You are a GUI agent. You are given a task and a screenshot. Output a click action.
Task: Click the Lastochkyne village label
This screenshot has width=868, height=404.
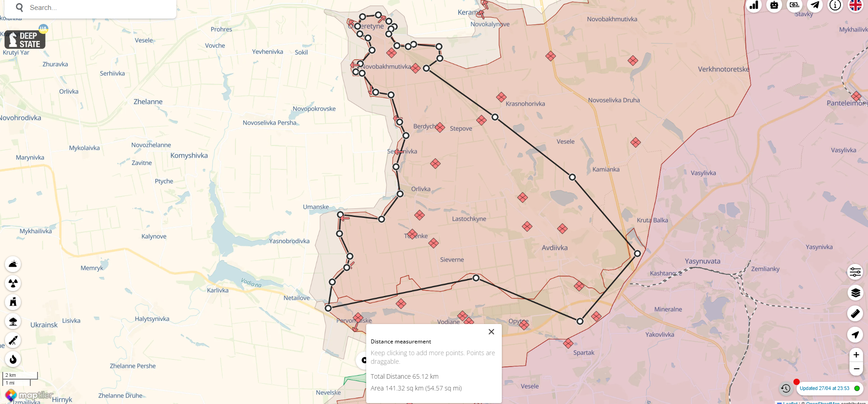(469, 219)
